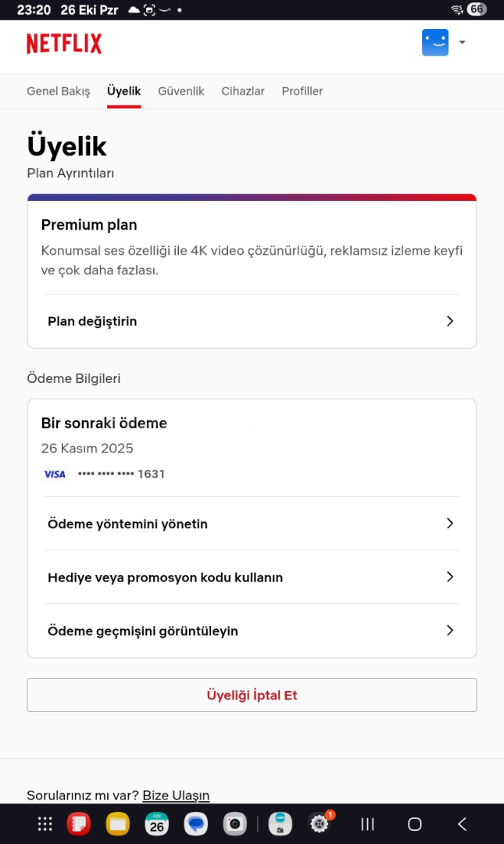Select the Profiller tab
This screenshot has width=504, height=844.
click(x=302, y=91)
